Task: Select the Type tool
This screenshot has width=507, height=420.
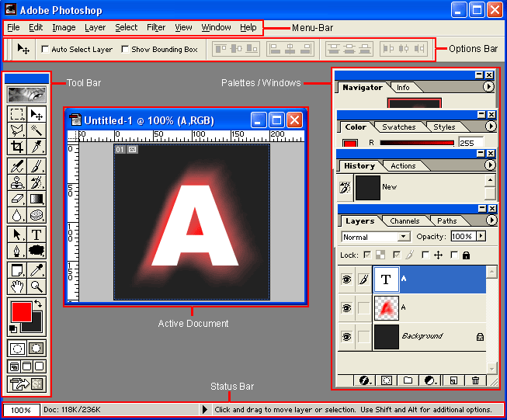Action: [x=36, y=234]
